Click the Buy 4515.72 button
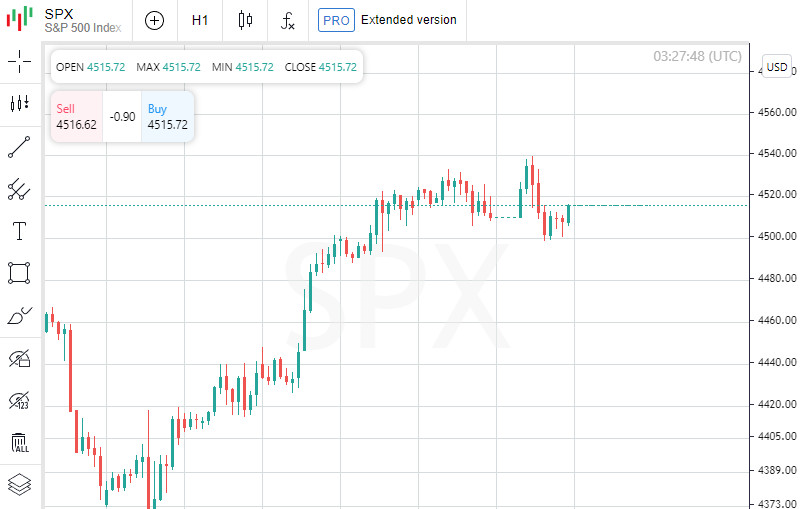Screen dimensions: 809x509 [x=167, y=117]
